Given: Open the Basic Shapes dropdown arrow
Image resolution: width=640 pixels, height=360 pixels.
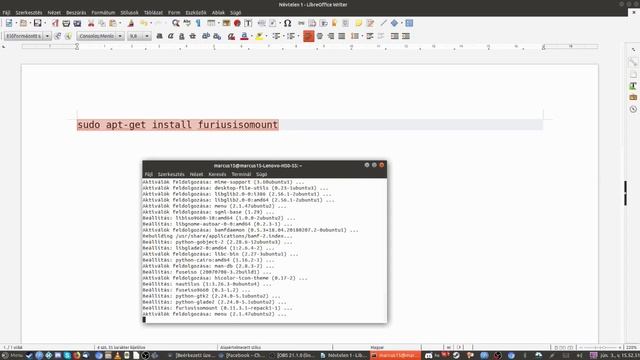Looking at the screenshot, I should tap(401, 23).
